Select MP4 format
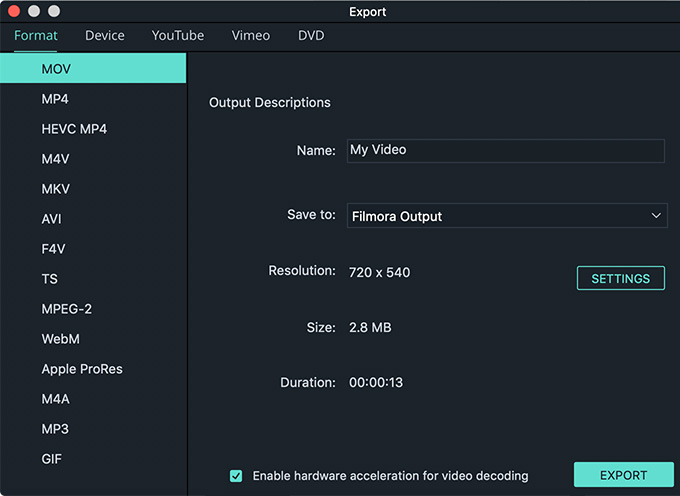Image resolution: width=680 pixels, height=496 pixels. coord(93,99)
